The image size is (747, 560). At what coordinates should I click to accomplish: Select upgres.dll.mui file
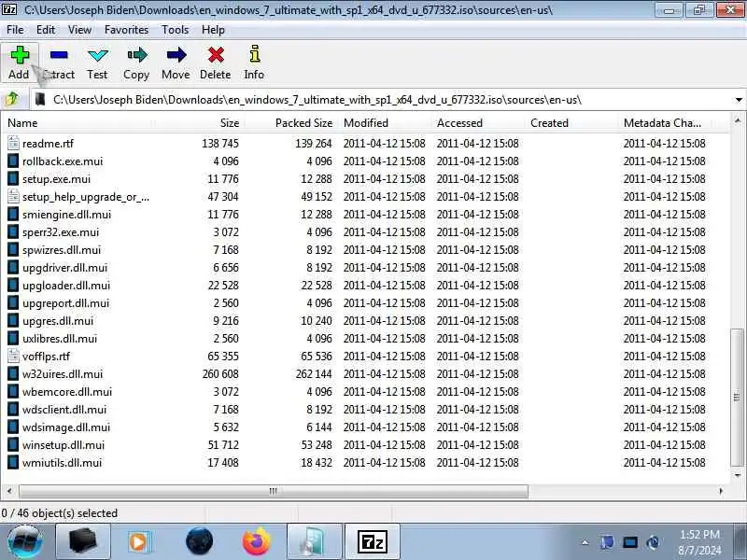[x=58, y=320]
